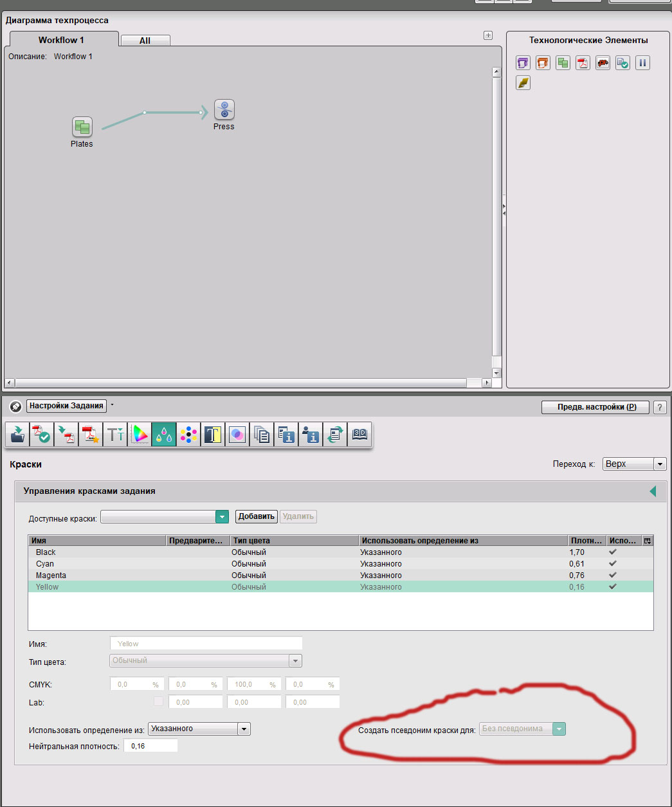This screenshot has height=807, width=672.
Task: Click the Настройки Задания button
Action: coord(66,406)
